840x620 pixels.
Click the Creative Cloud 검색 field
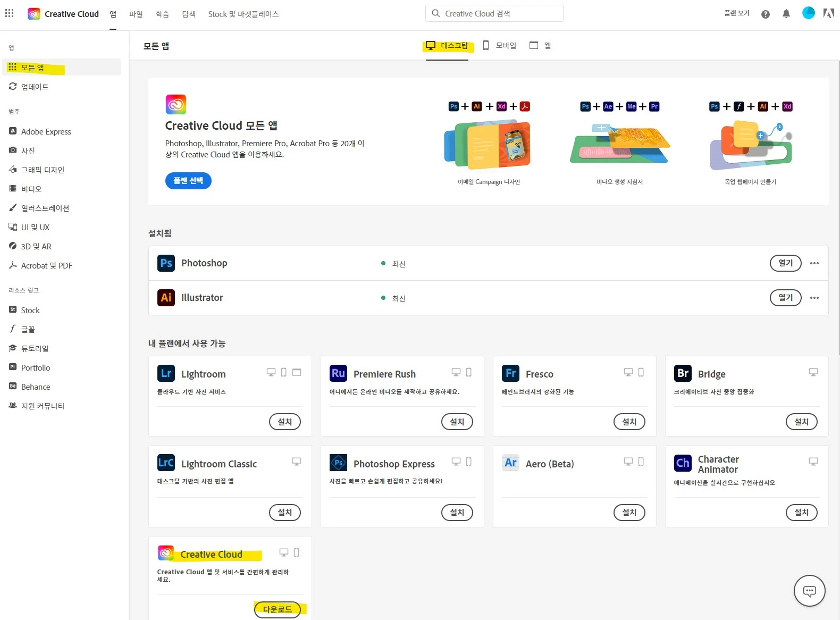tap(494, 13)
